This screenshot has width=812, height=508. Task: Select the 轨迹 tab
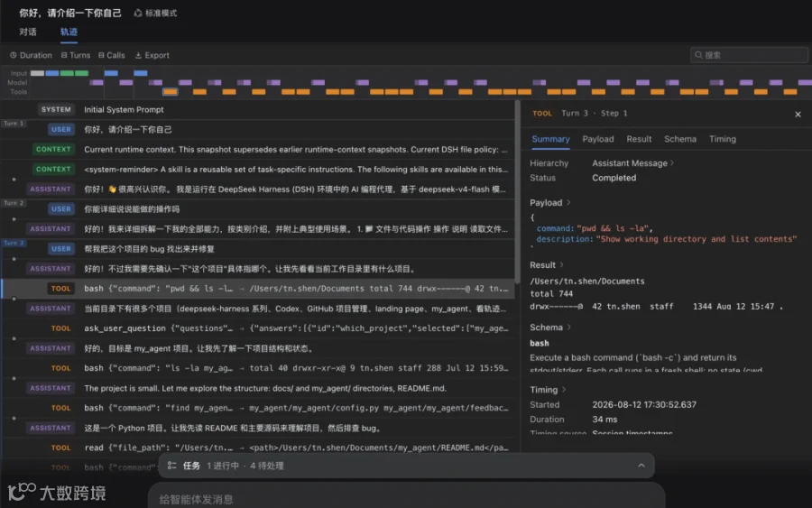tap(69, 32)
